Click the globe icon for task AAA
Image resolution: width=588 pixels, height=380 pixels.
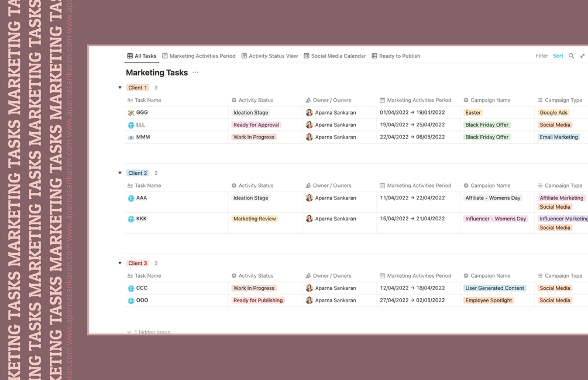(x=131, y=198)
